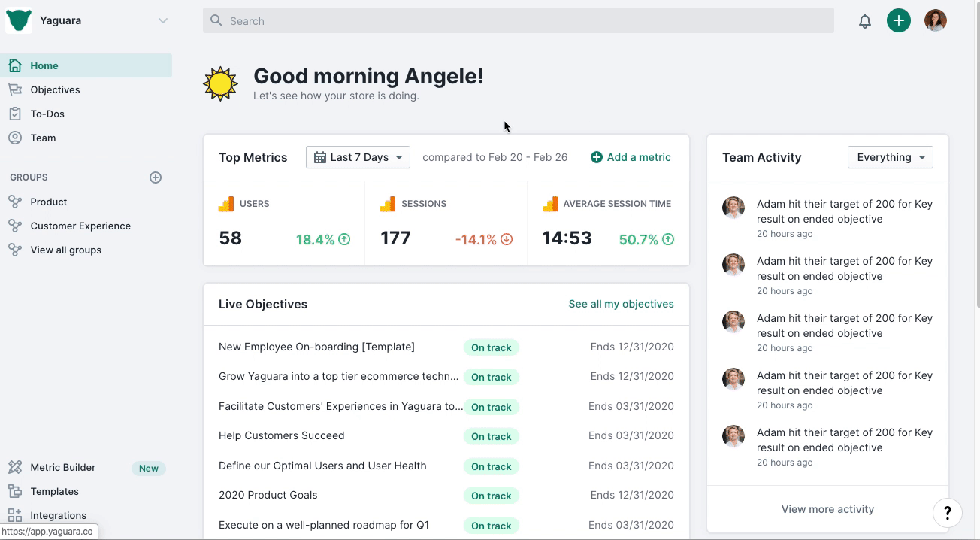Open the help question mark button
This screenshot has height=540, width=980.
tap(947, 513)
